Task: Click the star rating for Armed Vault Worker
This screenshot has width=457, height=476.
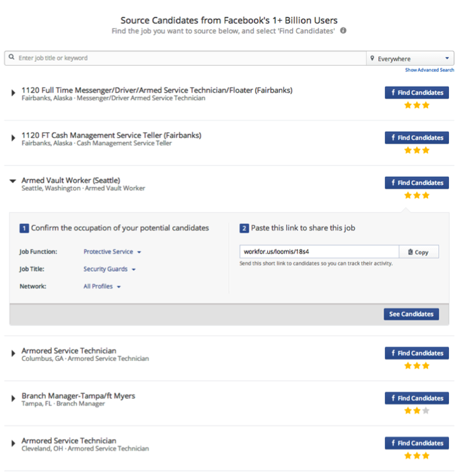Action: click(416, 195)
